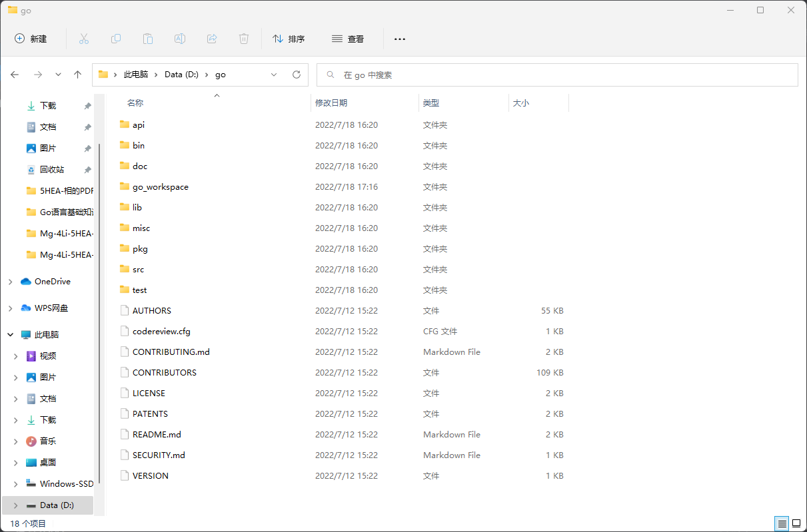Click the Share icon in toolbar
Screen dimensions: 807x532
212,39
